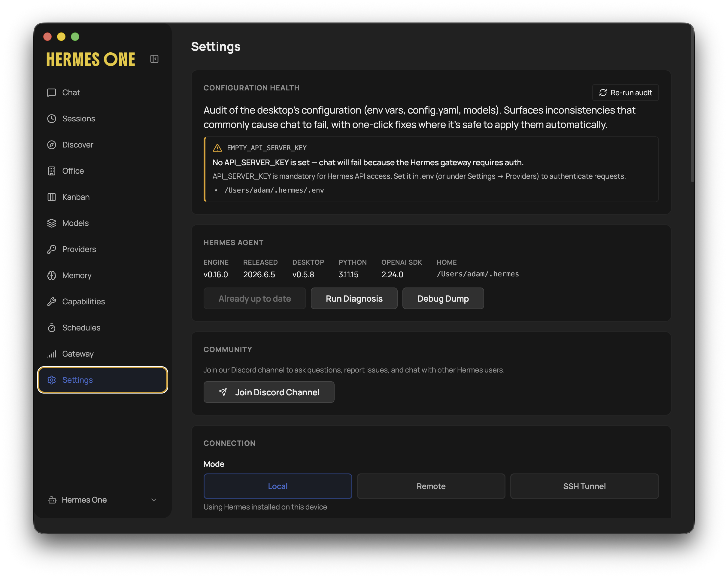Click the Sessions clock icon
This screenshot has width=728, height=578.
tap(52, 119)
